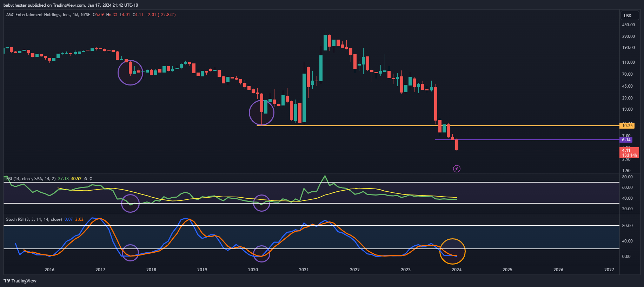Viewport: 644px width, 287px height.
Task: Click the 2021 label on time axis
Action: pyautogui.click(x=304, y=270)
